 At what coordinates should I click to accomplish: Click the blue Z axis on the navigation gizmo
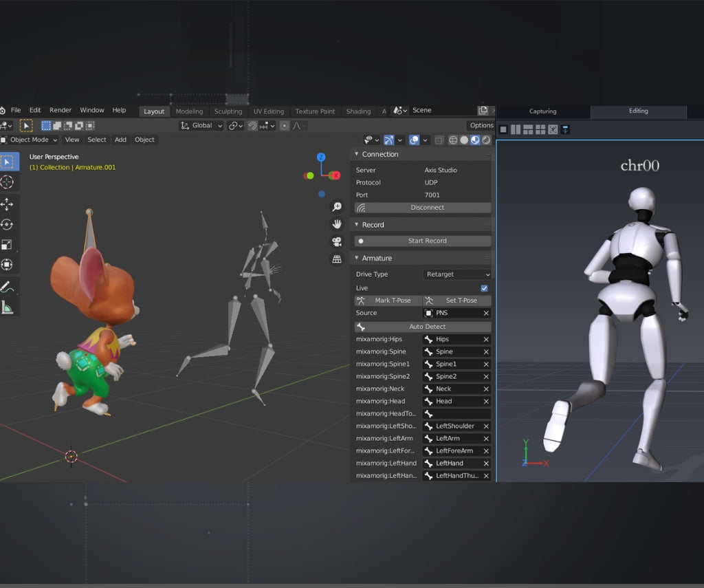click(x=321, y=157)
